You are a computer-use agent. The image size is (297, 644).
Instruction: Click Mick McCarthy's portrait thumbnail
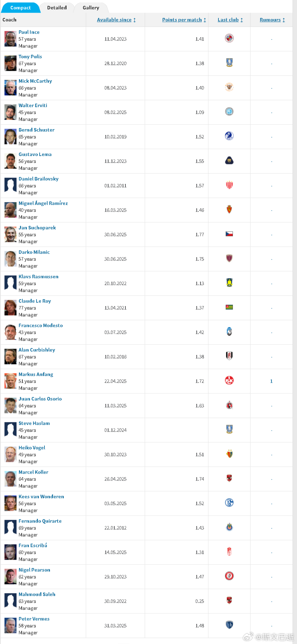click(x=10, y=88)
